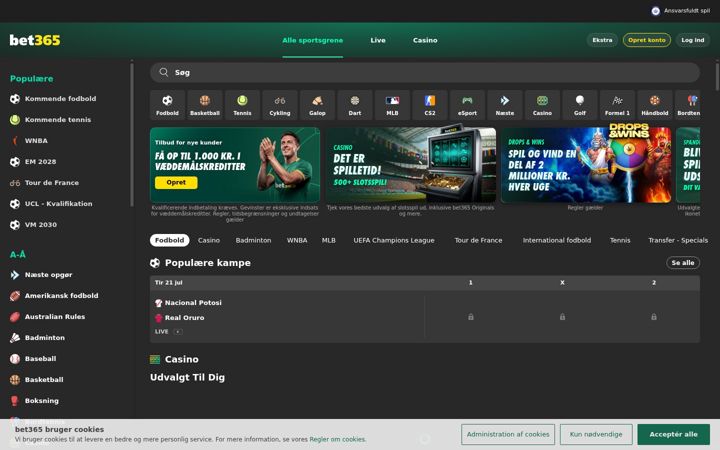Open Administration af cookies
The width and height of the screenshot is (720, 450).
(508, 434)
